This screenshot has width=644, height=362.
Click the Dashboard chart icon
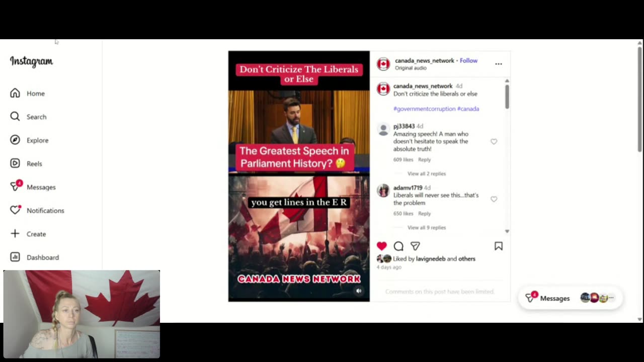[15, 257]
